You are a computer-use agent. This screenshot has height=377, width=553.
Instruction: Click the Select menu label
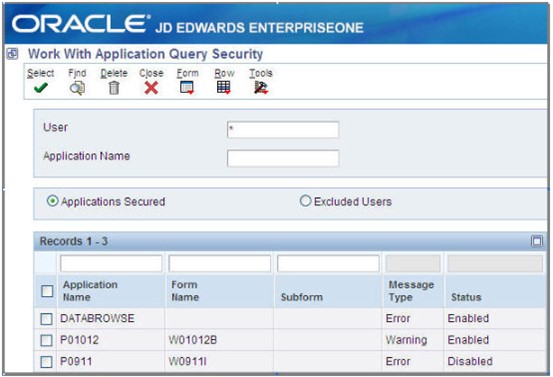click(x=41, y=73)
